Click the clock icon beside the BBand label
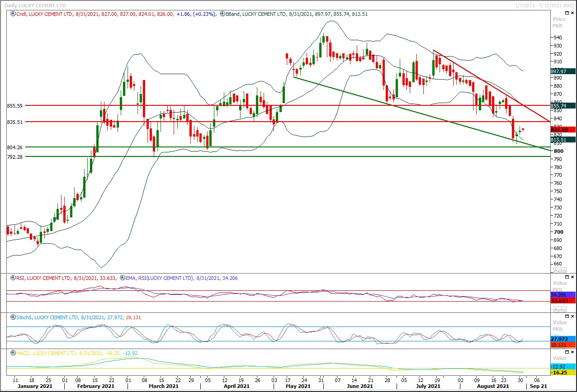 click(222, 14)
